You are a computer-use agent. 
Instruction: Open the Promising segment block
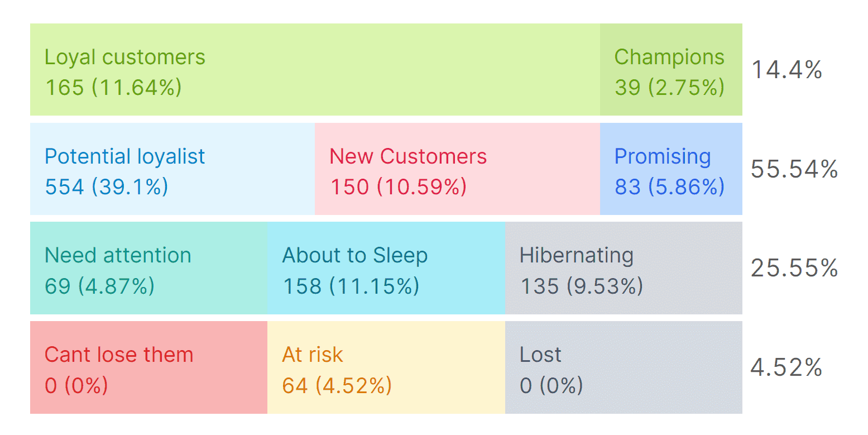(670, 169)
